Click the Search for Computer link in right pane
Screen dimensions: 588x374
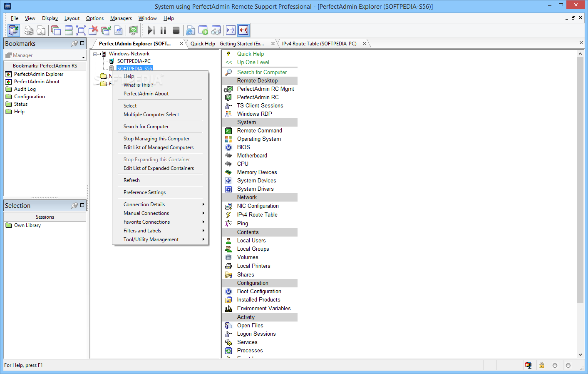pyautogui.click(x=262, y=72)
